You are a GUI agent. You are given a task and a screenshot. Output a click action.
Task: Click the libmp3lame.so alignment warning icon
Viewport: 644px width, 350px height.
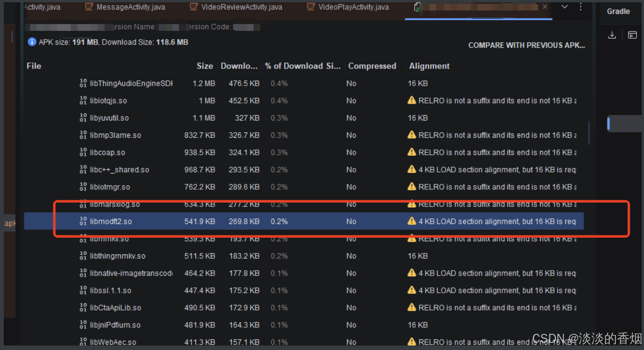point(412,135)
